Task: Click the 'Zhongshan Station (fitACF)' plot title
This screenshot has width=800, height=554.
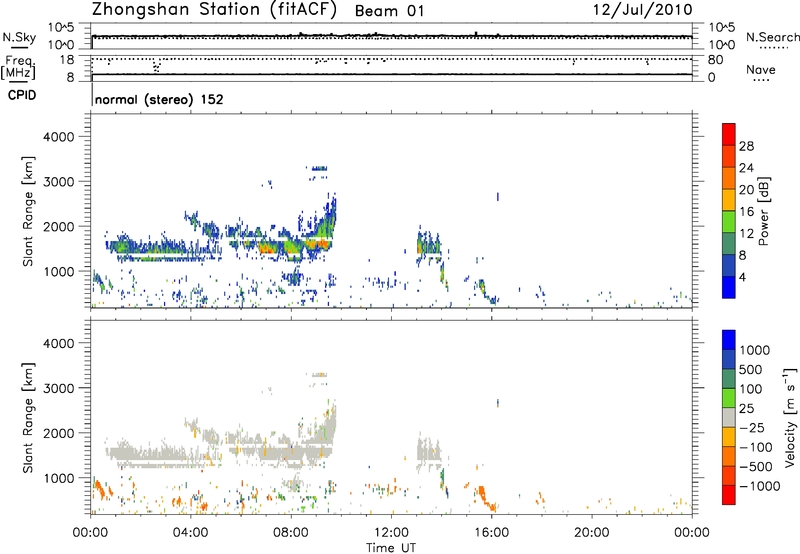Action: (x=214, y=10)
